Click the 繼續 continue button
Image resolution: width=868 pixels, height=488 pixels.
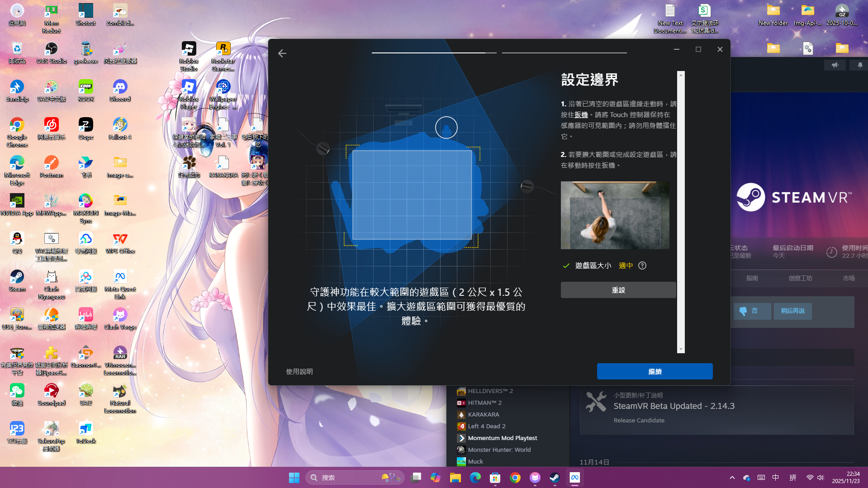655,371
